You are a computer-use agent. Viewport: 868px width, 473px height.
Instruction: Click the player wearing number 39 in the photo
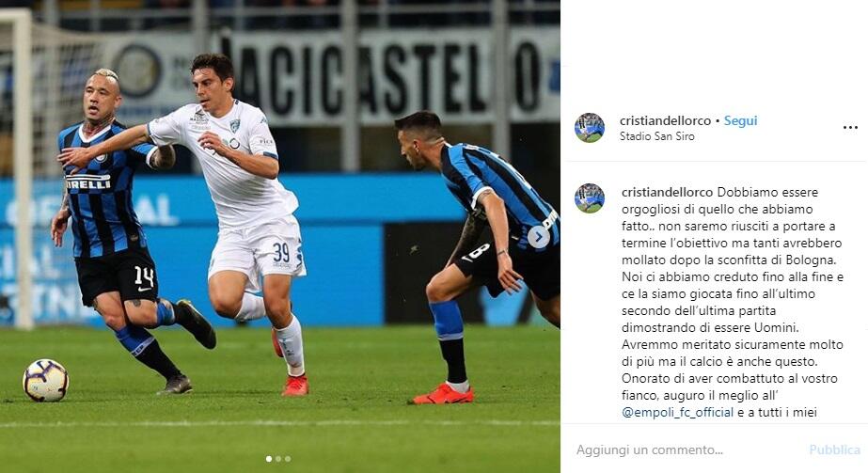coord(238,221)
